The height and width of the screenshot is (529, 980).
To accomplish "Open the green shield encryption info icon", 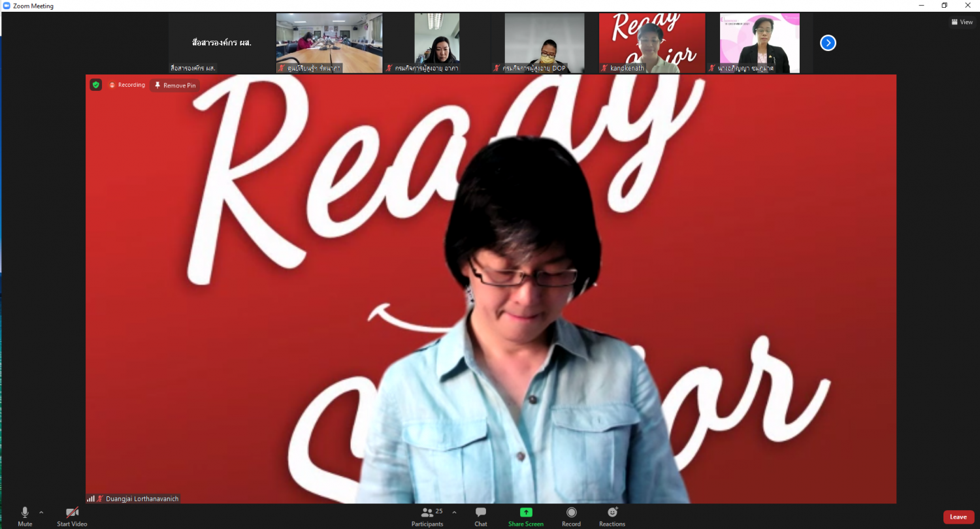I will pyautogui.click(x=96, y=85).
